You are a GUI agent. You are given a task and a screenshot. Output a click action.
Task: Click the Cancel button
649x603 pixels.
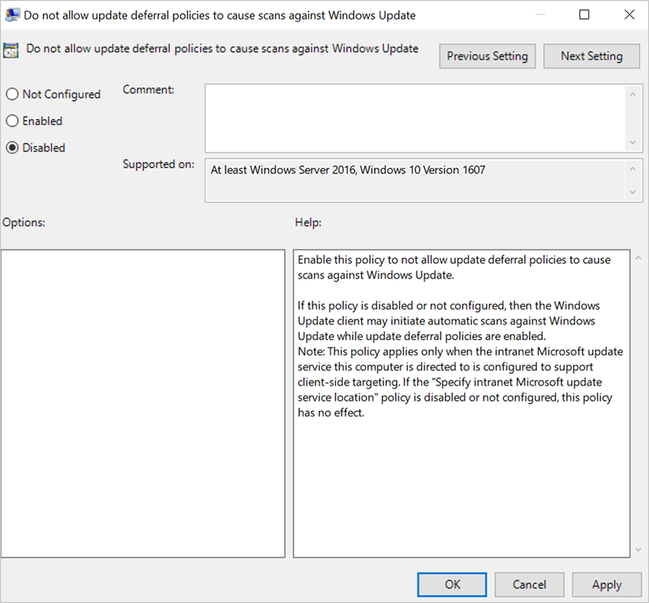pyautogui.click(x=529, y=584)
